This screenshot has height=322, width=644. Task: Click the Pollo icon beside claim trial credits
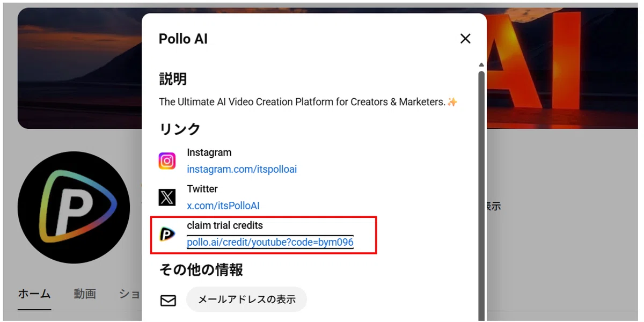167,234
